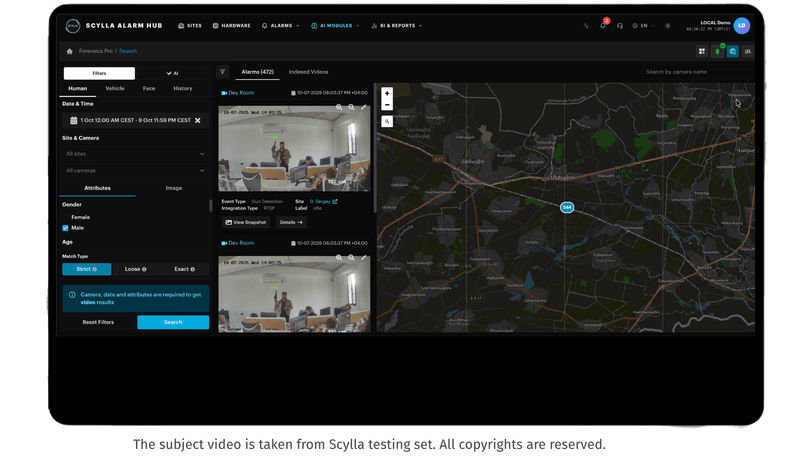Open the second alarm snapshot thumbnail
This screenshot has height=462, width=812.
point(294,294)
